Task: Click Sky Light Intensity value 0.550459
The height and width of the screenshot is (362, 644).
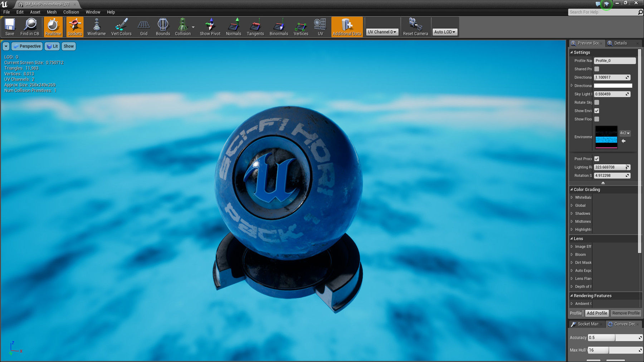Action: click(612, 94)
